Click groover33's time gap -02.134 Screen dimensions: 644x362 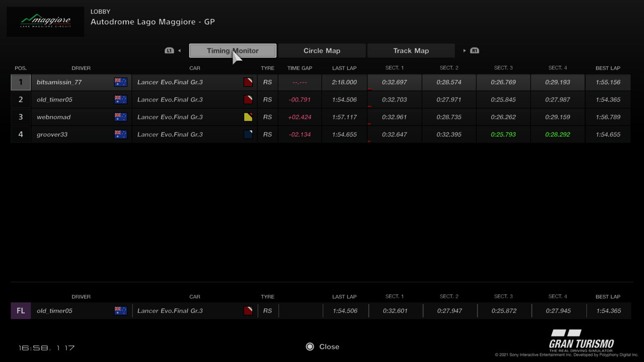300,134
